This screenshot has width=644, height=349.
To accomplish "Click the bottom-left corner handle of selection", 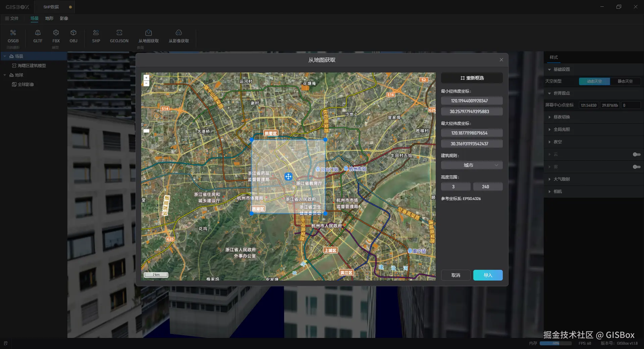I will [252, 213].
